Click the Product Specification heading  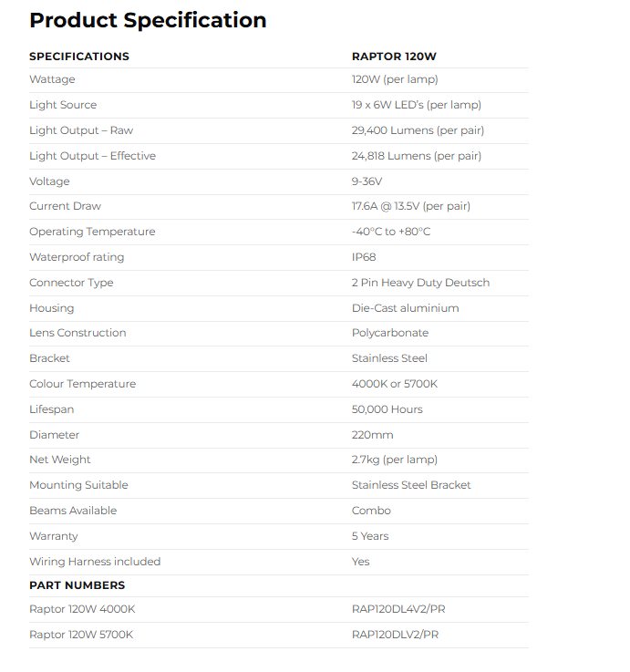[148, 20]
